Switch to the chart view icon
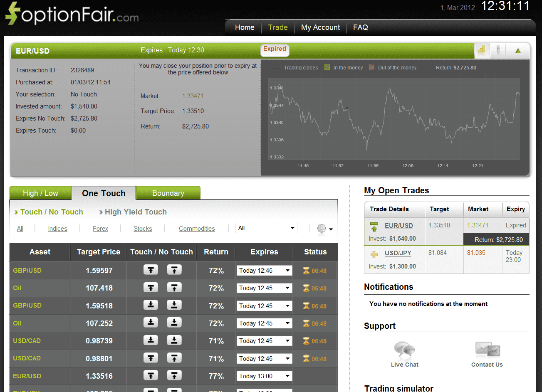Image resolution: width=542 pixels, height=392 pixels. pos(482,50)
